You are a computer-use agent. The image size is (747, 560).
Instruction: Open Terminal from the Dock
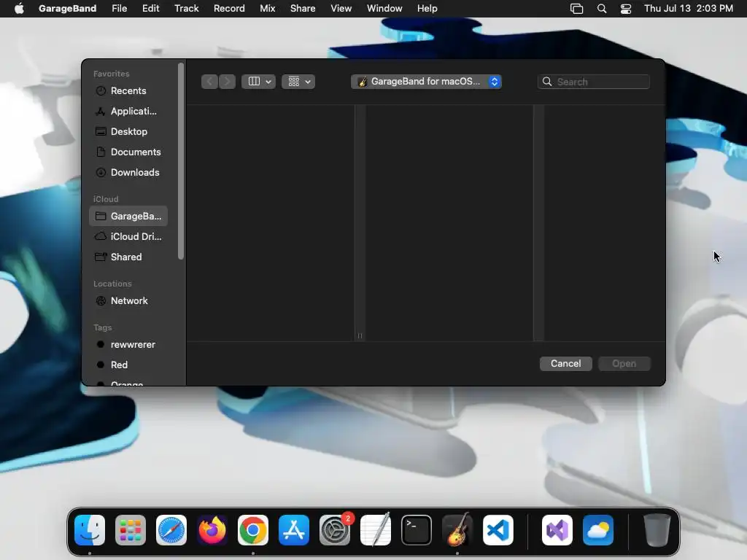417,530
